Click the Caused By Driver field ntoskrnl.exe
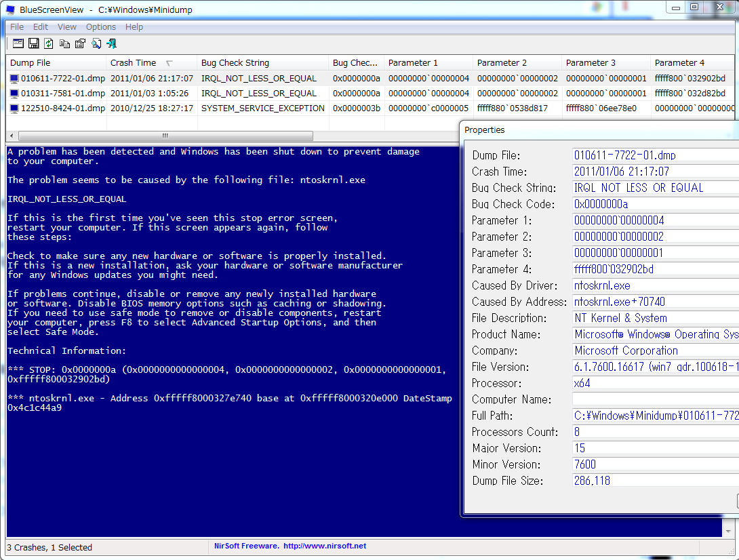 (656, 285)
